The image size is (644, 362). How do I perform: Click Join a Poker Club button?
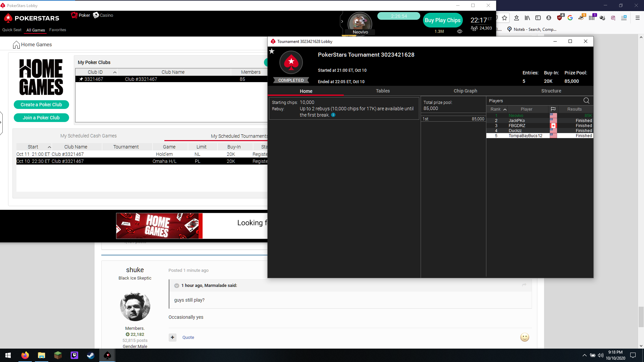tap(41, 118)
